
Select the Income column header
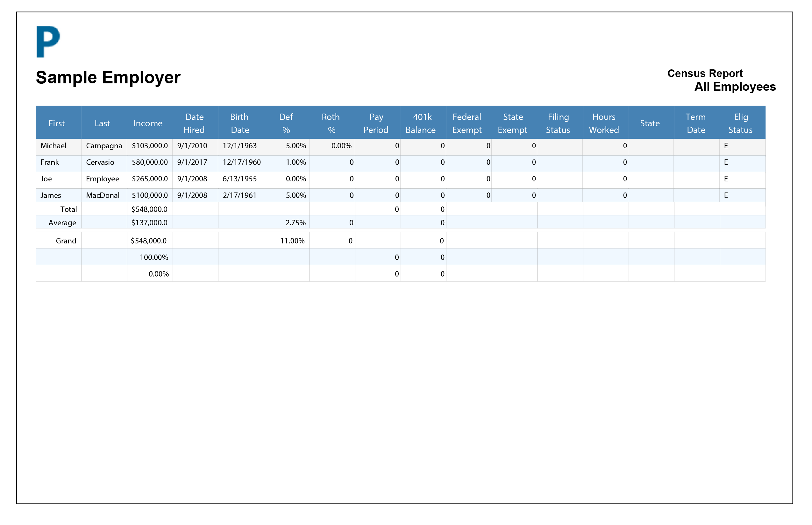pyautogui.click(x=148, y=123)
